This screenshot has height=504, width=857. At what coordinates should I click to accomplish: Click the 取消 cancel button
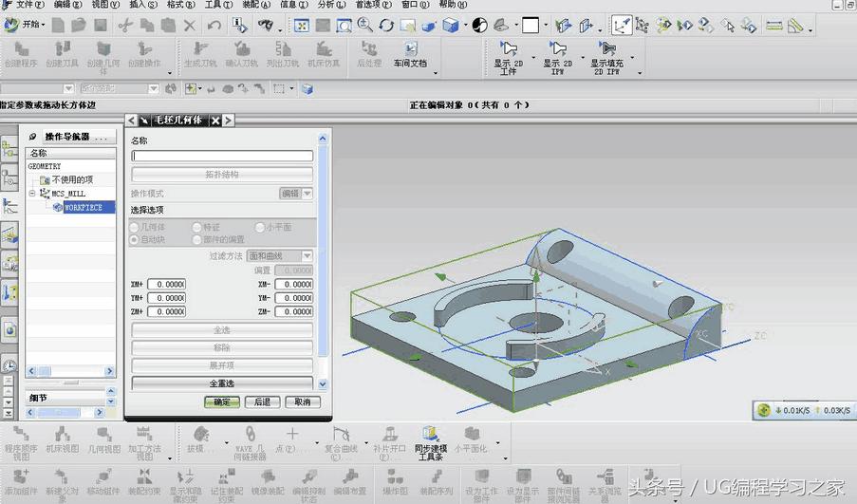tap(302, 401)
